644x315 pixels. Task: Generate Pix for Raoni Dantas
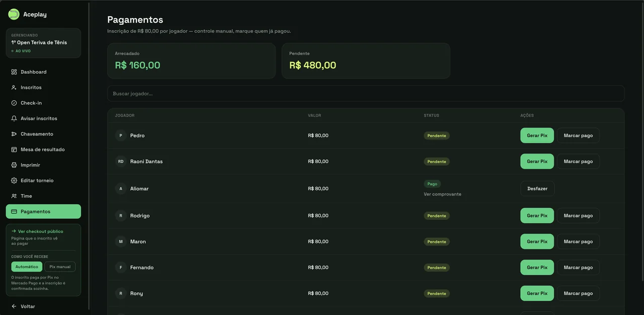(537, 162)
